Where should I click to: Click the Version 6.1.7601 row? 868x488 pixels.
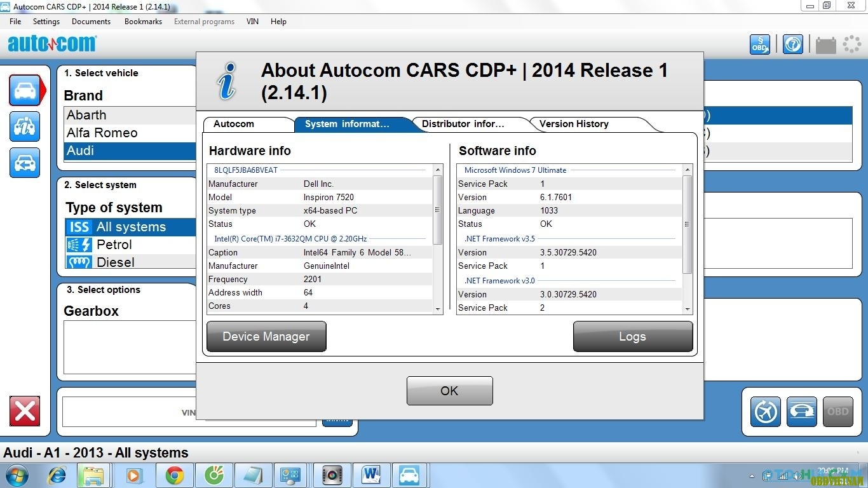tap(569, 197)
